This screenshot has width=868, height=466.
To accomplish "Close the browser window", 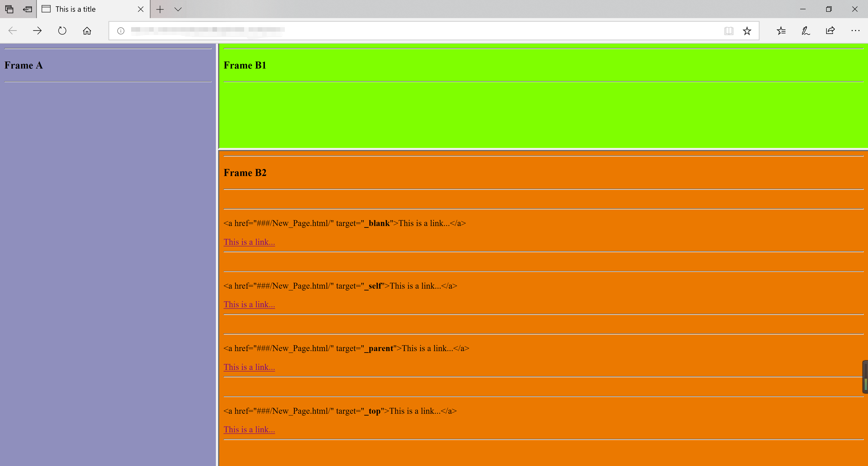I will (x=855, y=9).
